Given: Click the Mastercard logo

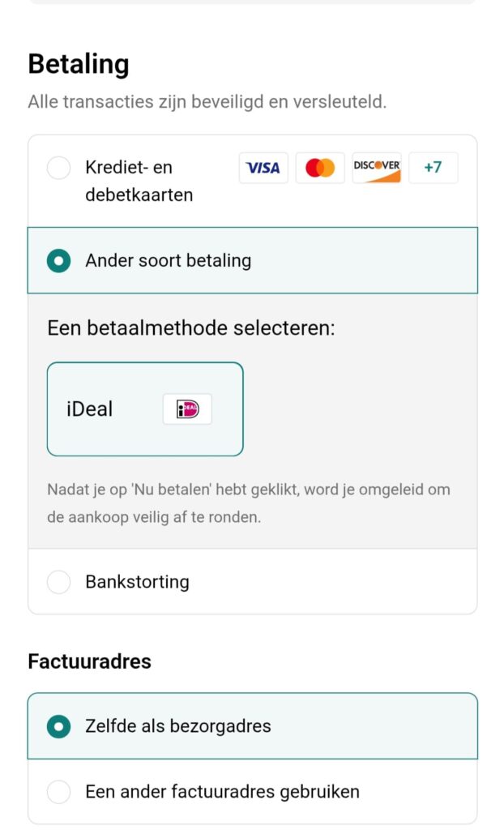Looking at the screenshot, I should click(x=320, y=168).
